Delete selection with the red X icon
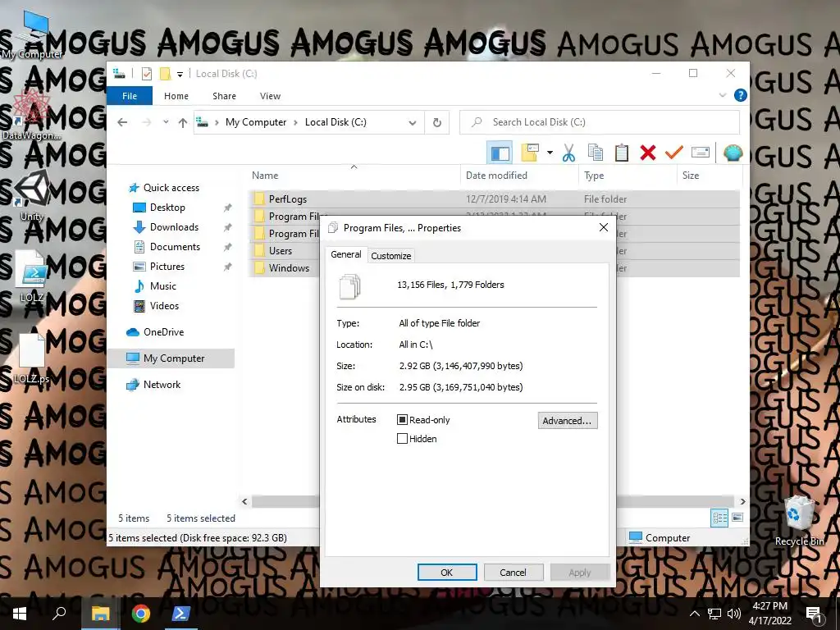 click(648, 153)
